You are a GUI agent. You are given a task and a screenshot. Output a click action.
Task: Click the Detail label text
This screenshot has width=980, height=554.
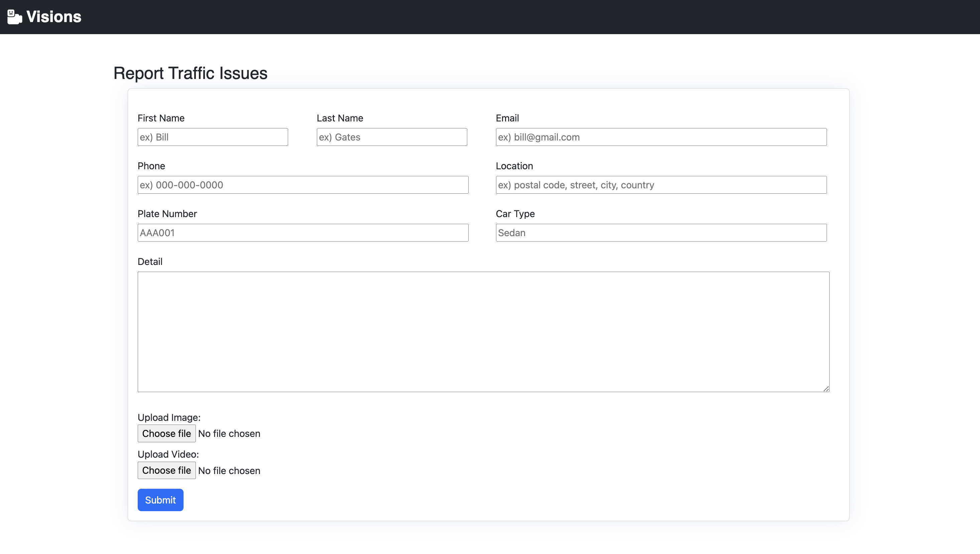tap(150, 262)
